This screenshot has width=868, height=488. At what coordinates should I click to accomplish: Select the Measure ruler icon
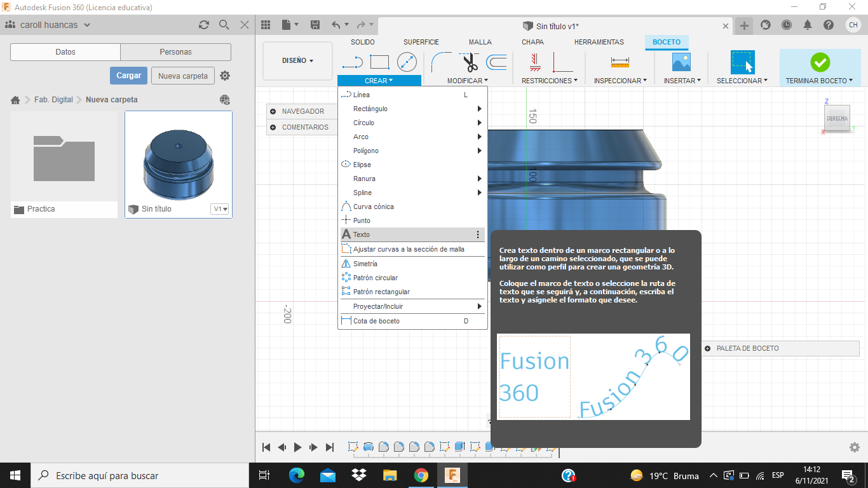coord(620,62)
